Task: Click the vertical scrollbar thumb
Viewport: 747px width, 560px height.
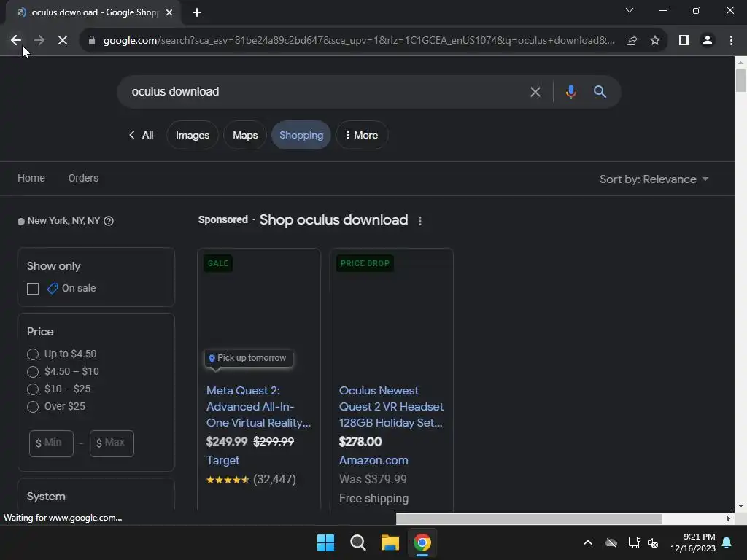Action: [x=740, y=80]
